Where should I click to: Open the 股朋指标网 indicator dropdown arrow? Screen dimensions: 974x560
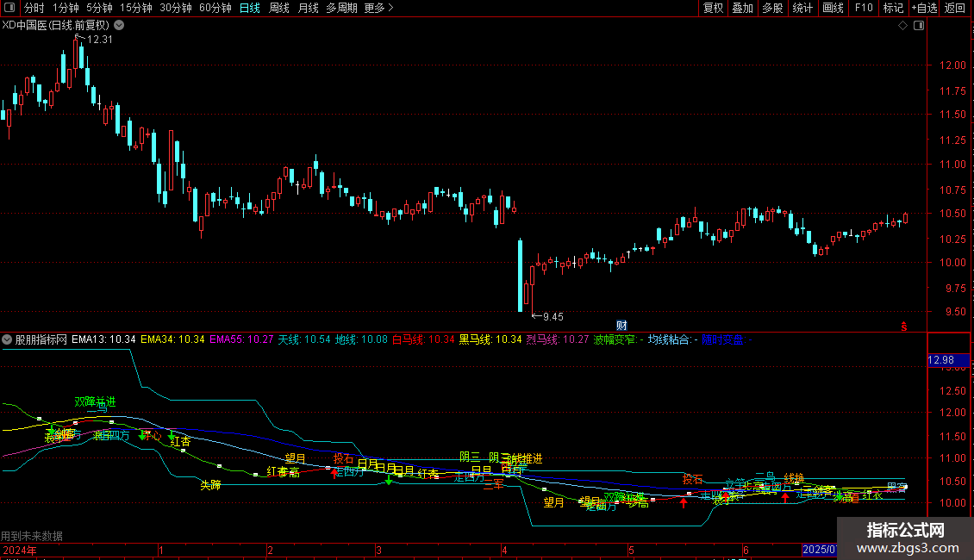pyautogui.click(x=7, y=339)
